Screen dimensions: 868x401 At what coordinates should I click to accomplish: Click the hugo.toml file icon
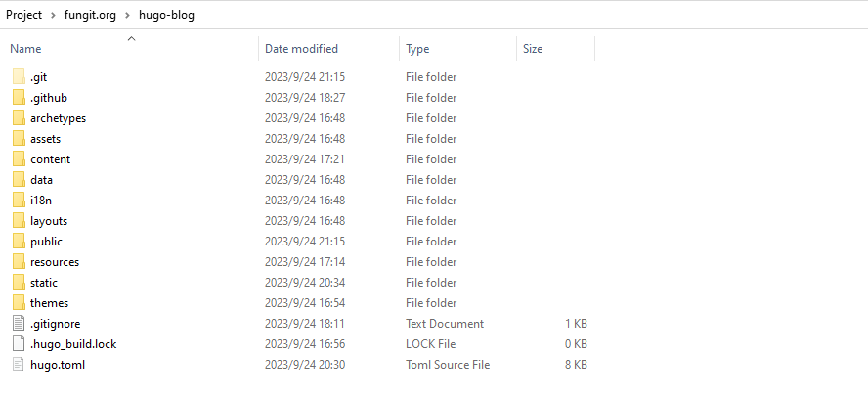tap(19, 364)
